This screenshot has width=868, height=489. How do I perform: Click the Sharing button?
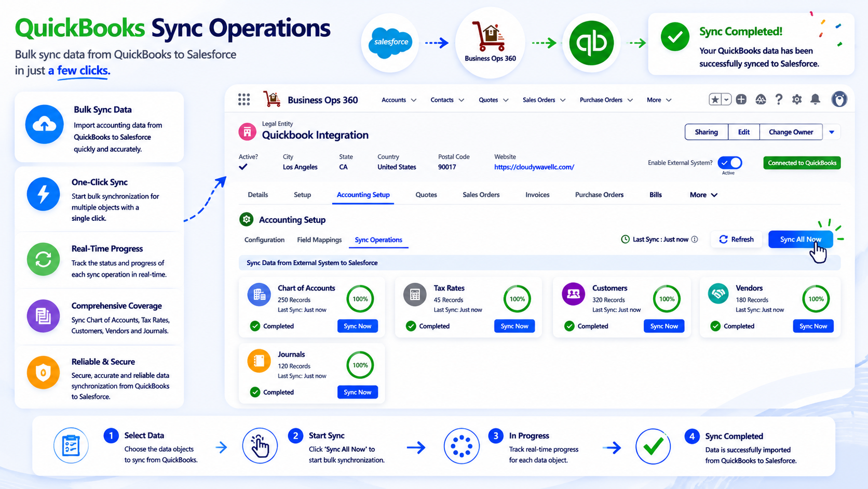[707, 132]
